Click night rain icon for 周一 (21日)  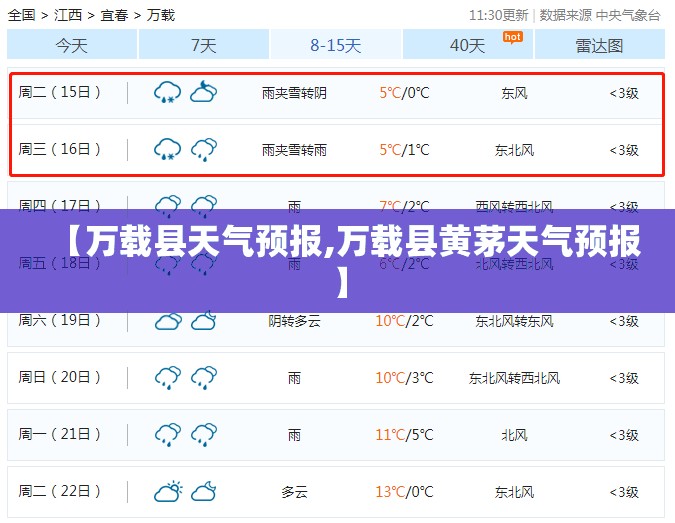(x=204, y=434)
